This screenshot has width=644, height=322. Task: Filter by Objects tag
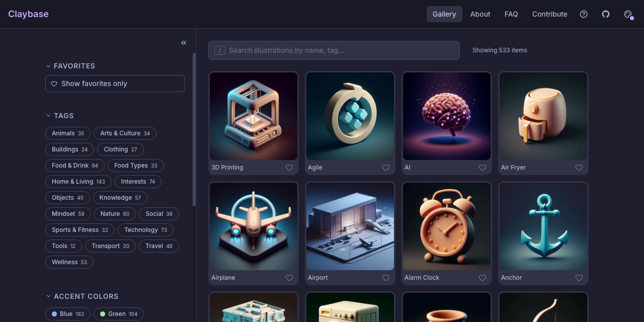pos(67,198)
